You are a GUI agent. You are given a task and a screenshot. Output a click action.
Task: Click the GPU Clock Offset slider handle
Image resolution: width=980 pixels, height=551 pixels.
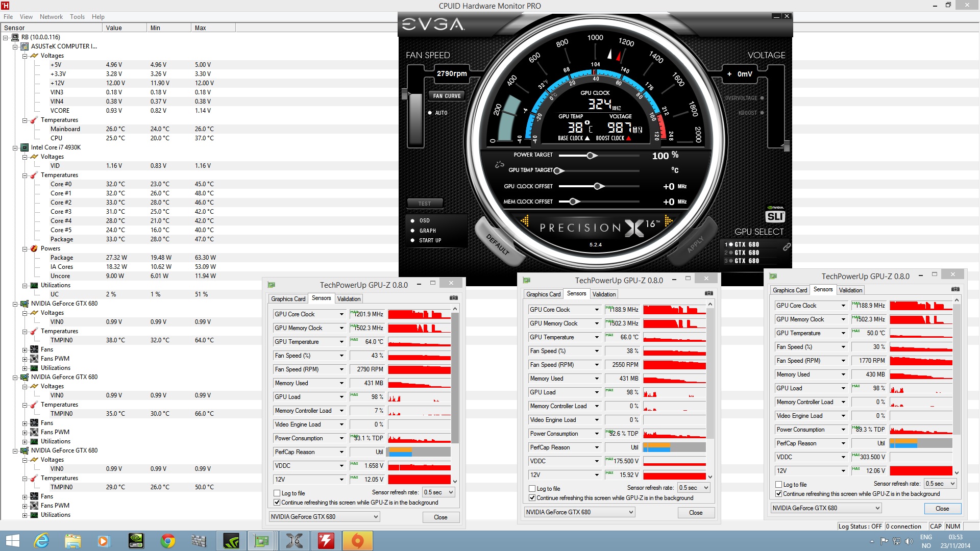(x=598, y=186)
